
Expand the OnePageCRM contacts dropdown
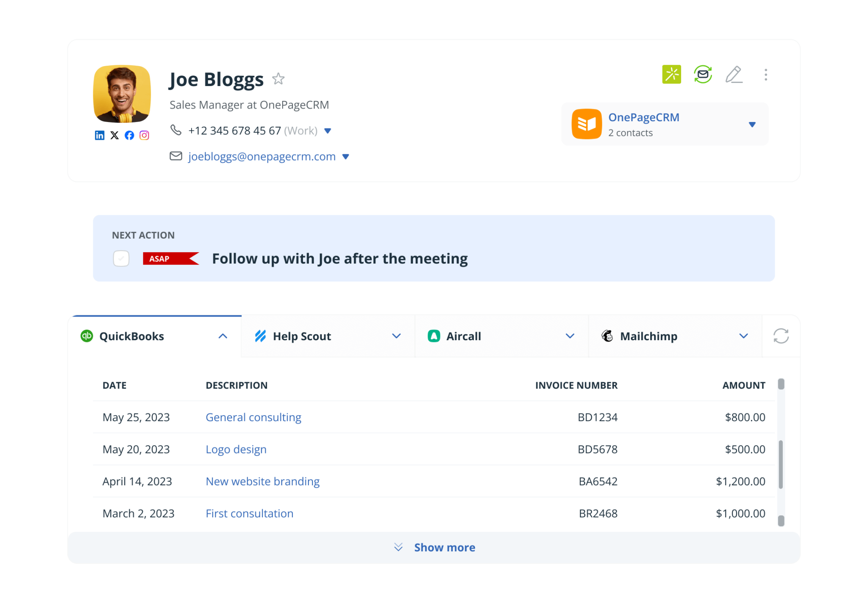tap(752, 124)
